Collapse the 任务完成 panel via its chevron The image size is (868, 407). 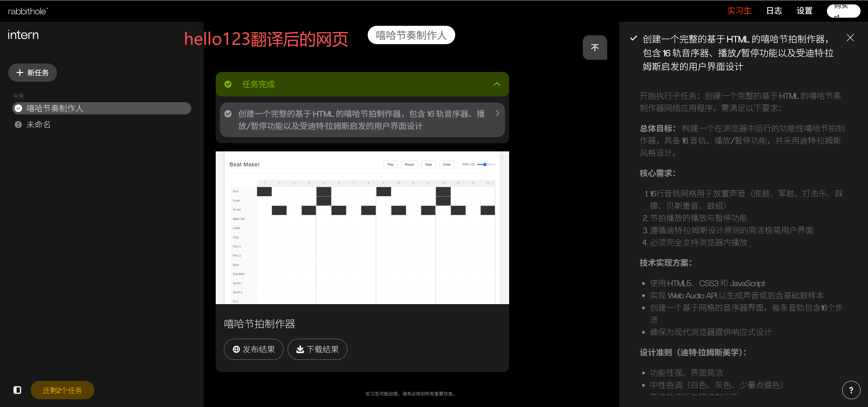click(x=497, y=84)
